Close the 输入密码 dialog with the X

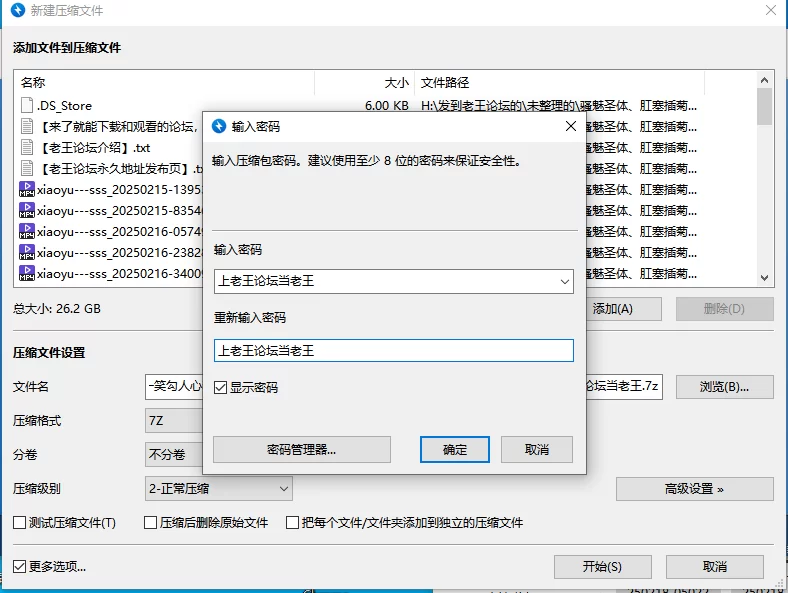[570, 126]
